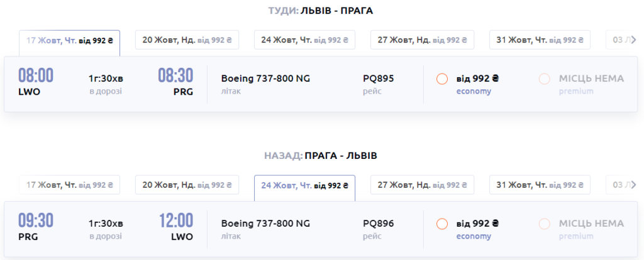
Task: Choose premium radio on the PQ896 flight
Action: tap(545, 224)
